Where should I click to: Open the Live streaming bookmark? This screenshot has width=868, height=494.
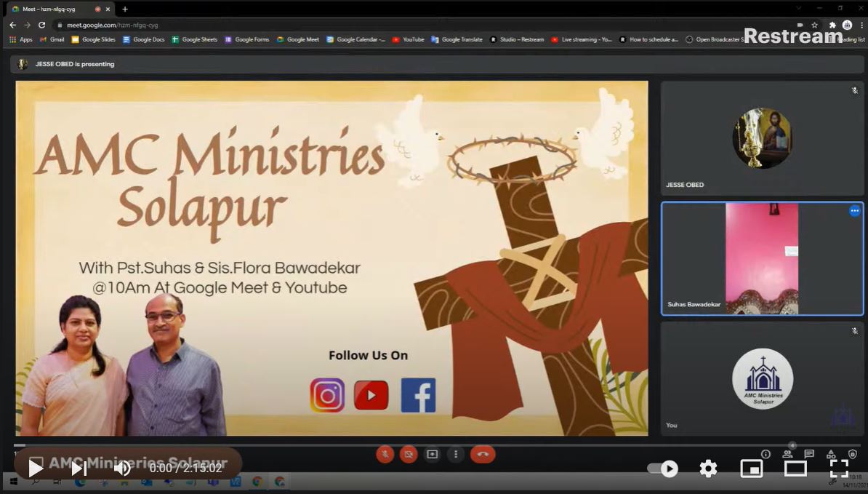pyautogui.click(x=582, y=39)
